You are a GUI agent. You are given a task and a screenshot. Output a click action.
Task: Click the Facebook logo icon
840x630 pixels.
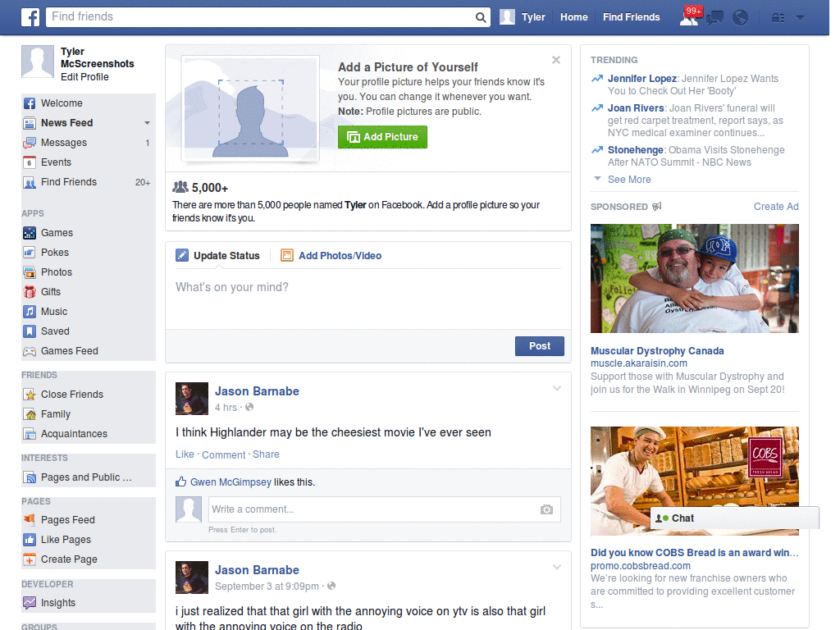(30, 17)
